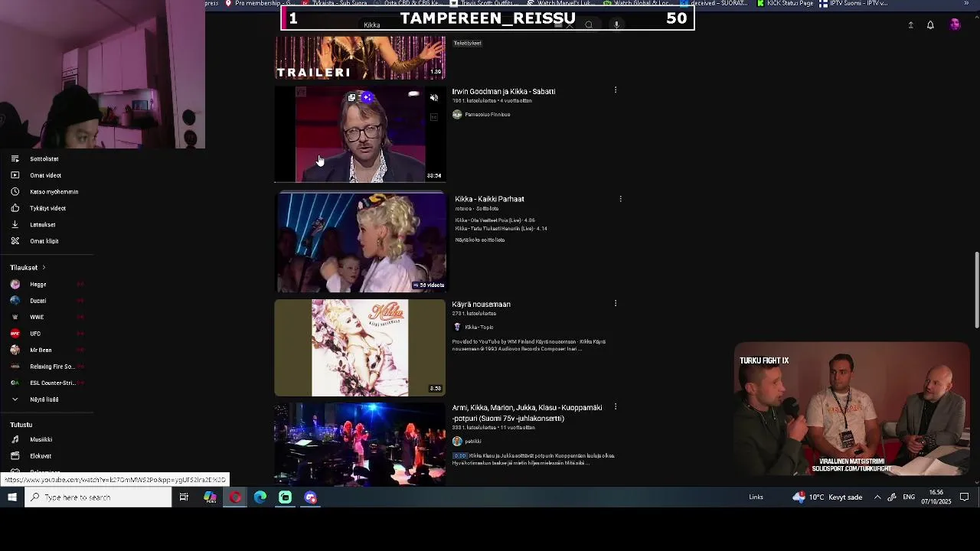Screen dimensions: 980x551
Task: Open Soittolistat playlists icon in sidebar
Action: [x=15, y=159]
